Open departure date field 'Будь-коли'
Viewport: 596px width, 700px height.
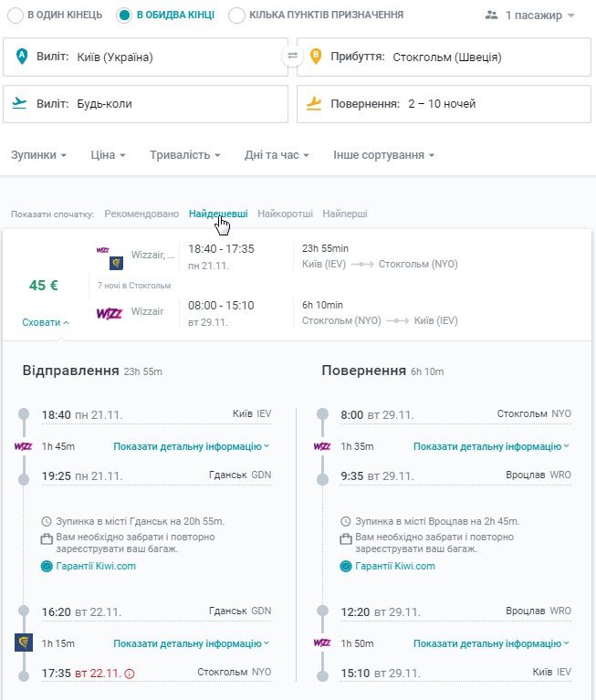click(x=145, y=104)
